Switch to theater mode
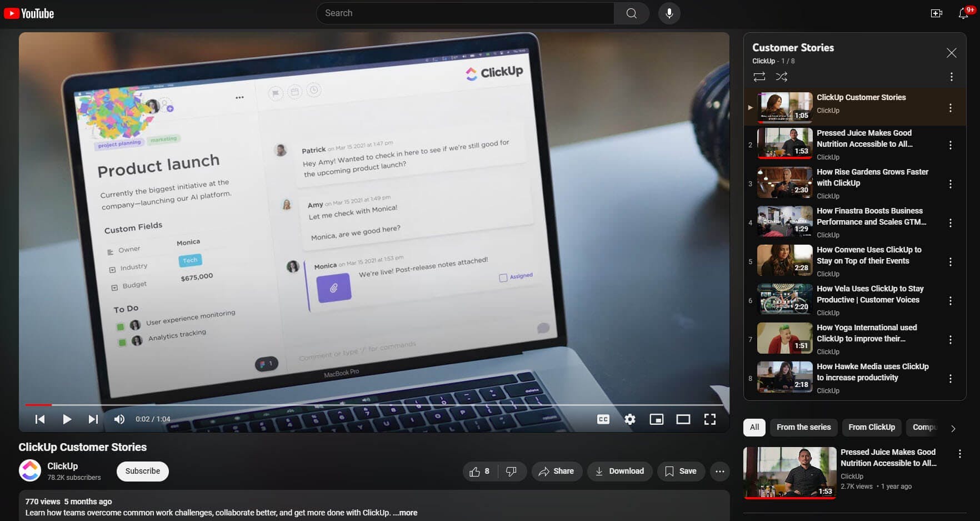The height and width of the screenshot is (521, 980). pyautogui.click(x=683, y=419)
